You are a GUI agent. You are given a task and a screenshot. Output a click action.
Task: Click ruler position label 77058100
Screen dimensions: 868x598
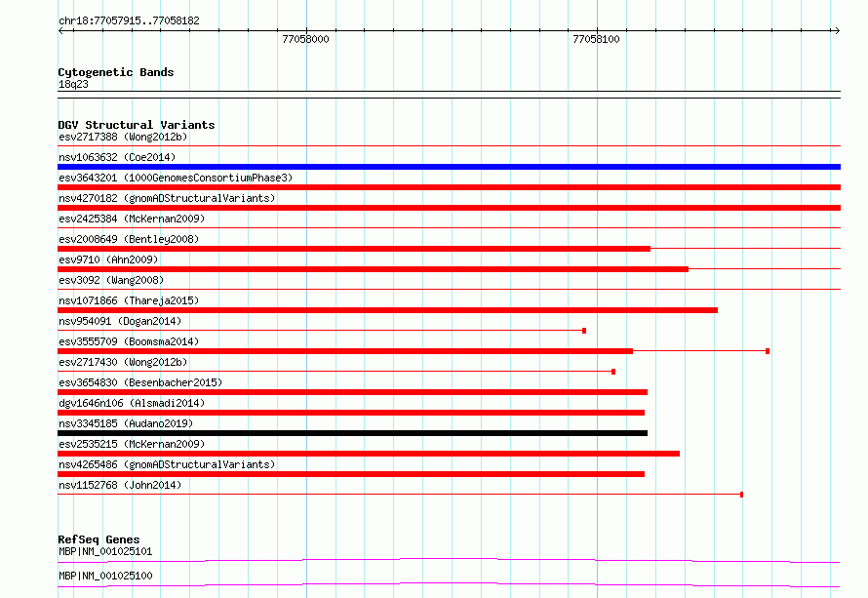pos(596,39)
